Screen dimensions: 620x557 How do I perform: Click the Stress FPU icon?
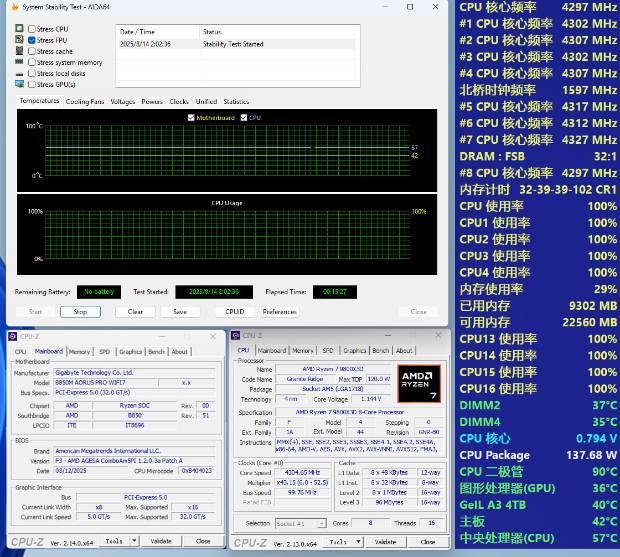pos(19,40)
